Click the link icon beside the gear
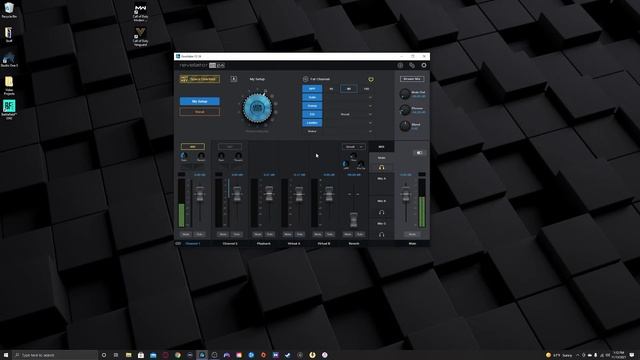This screenshot has height=360, width=640. (x=412, y=65)
